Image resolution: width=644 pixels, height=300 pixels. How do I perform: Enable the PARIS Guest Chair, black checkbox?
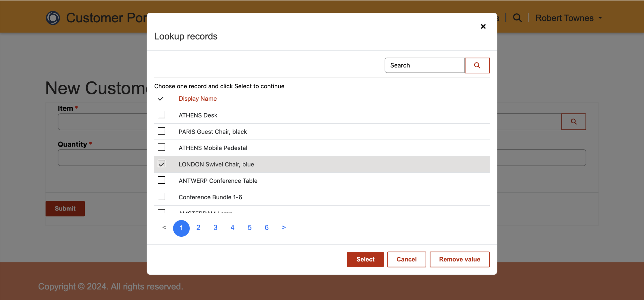(x=161, y=131)
